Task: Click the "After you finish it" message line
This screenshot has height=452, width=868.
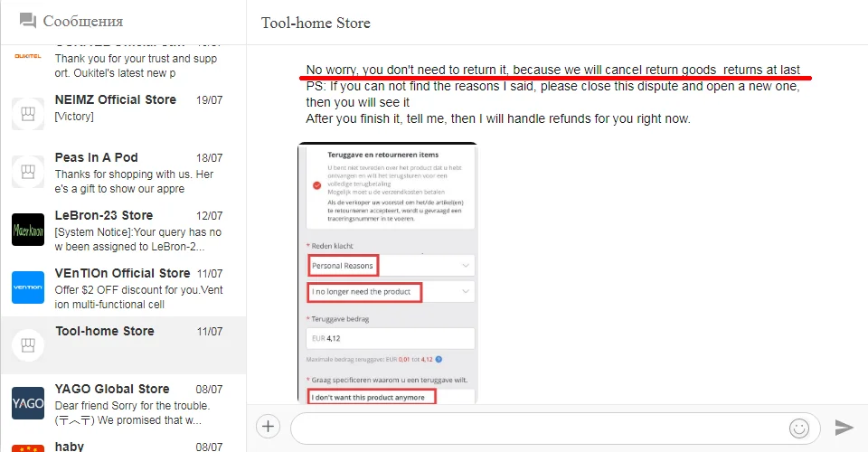Action: point(498,118)
